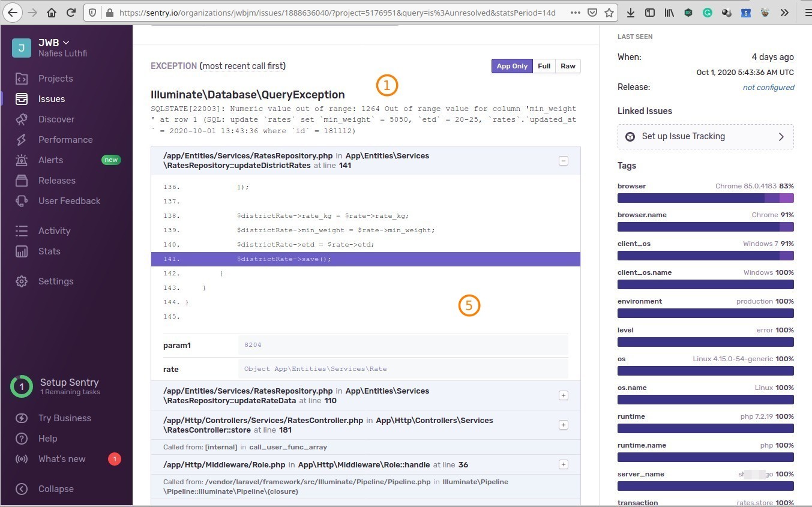The height and width of the screenshot is (507, 812).
Task: Open Releases box icon
Action: click(22, 181)
